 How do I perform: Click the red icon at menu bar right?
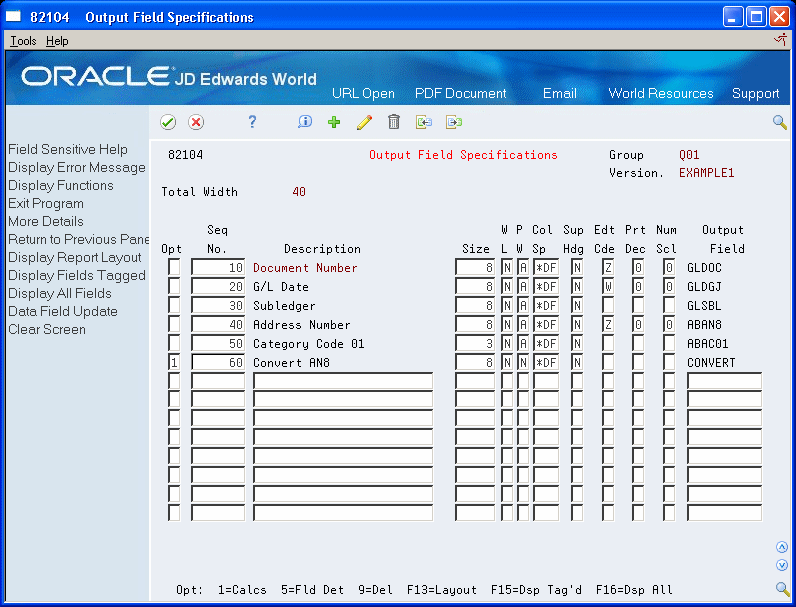pyautogui.click(x=781, y=40)
